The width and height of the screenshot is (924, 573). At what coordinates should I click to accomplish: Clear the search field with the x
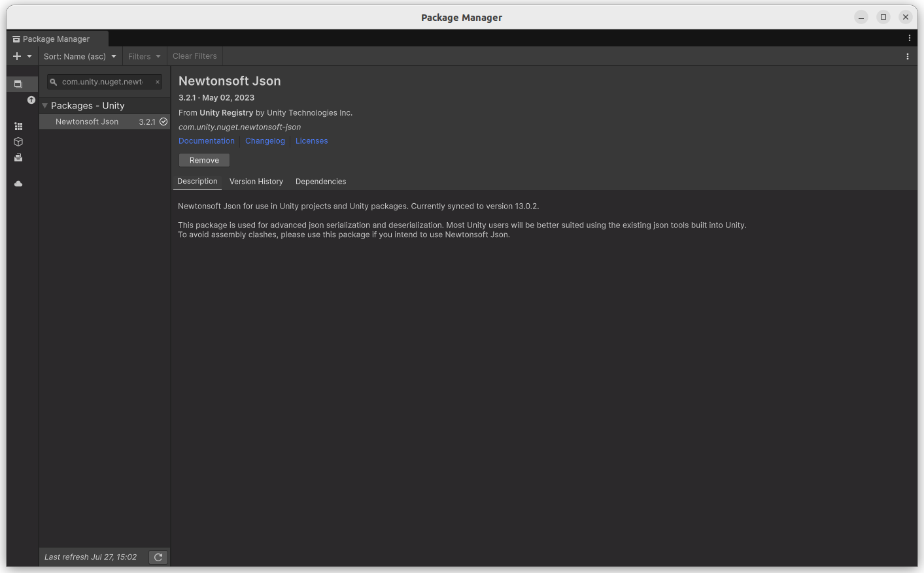(x=158, y=82)
